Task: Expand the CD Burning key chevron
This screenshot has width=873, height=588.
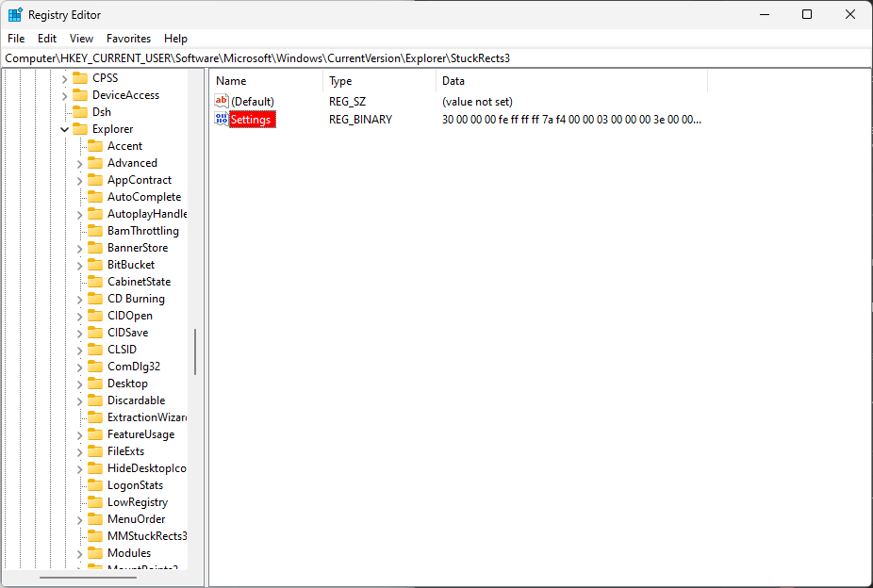Action: (79, 300)
